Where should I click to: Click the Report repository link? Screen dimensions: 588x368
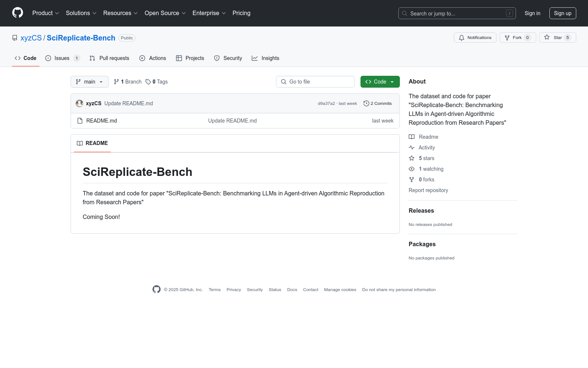coord(429,190)
